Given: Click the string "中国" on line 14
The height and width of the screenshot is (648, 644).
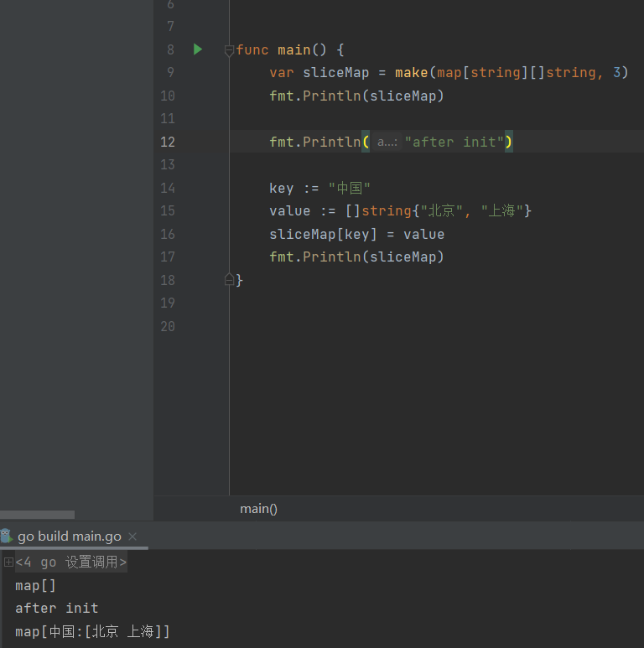Looking at the screenshot, I should point(350,188).
